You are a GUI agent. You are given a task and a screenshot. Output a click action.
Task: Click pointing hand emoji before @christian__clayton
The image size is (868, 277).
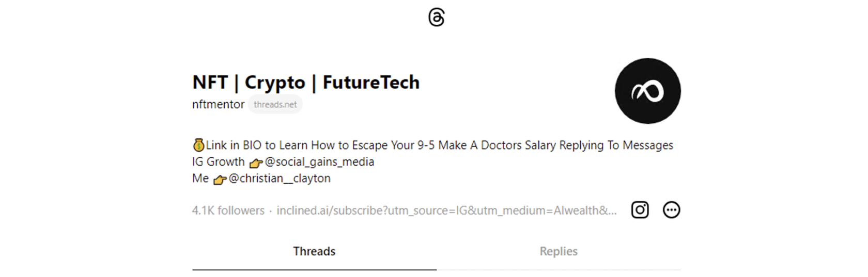tap(220, 180)
